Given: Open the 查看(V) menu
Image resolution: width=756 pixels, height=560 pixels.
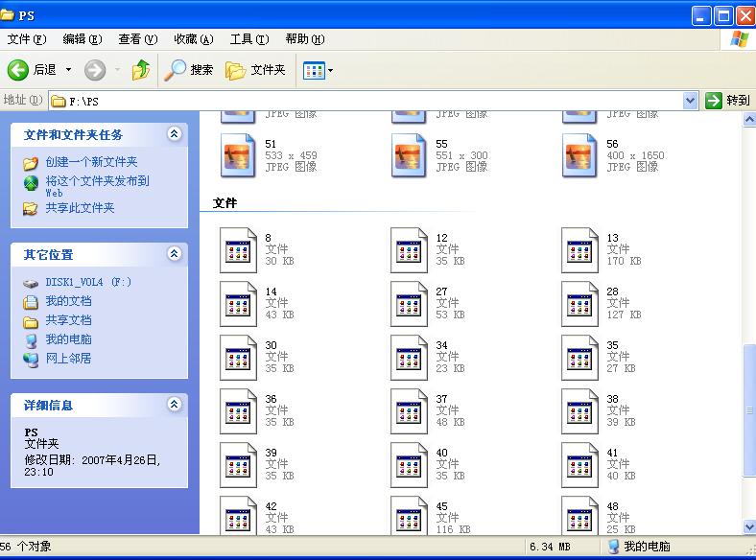Looking at the screenshot, I should (x=138, y=39).
